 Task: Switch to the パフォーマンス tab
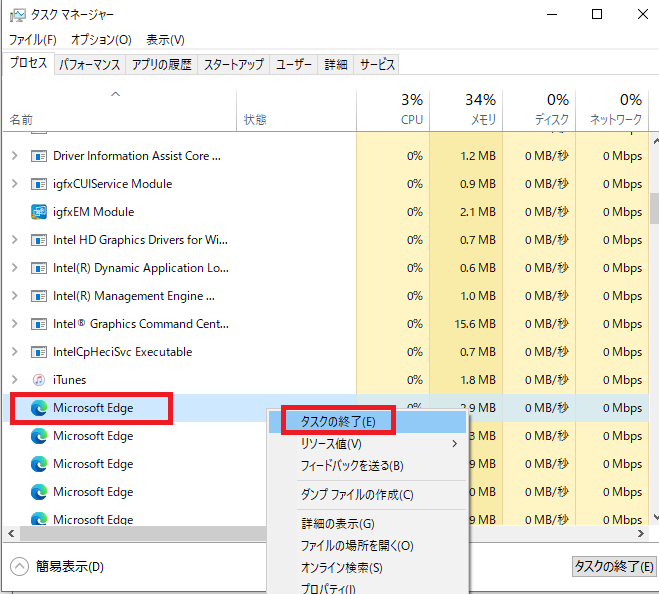pos(90,65)
